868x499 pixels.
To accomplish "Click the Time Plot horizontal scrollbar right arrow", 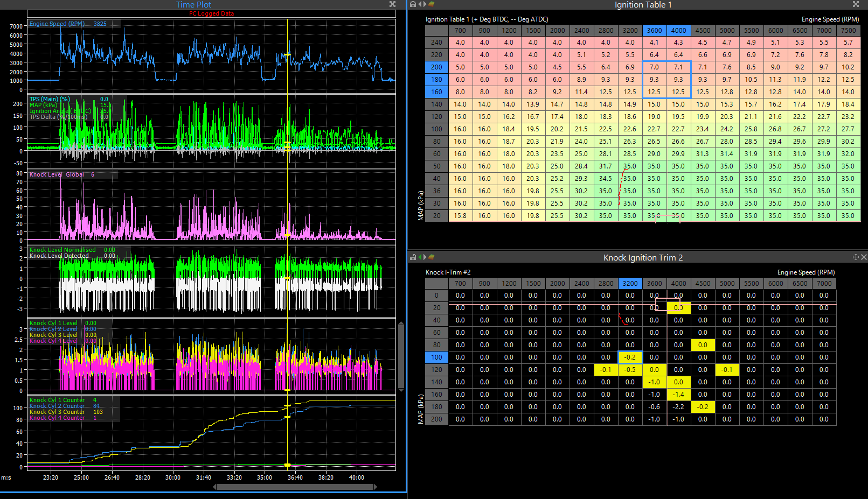I will [x=376, y=487].
